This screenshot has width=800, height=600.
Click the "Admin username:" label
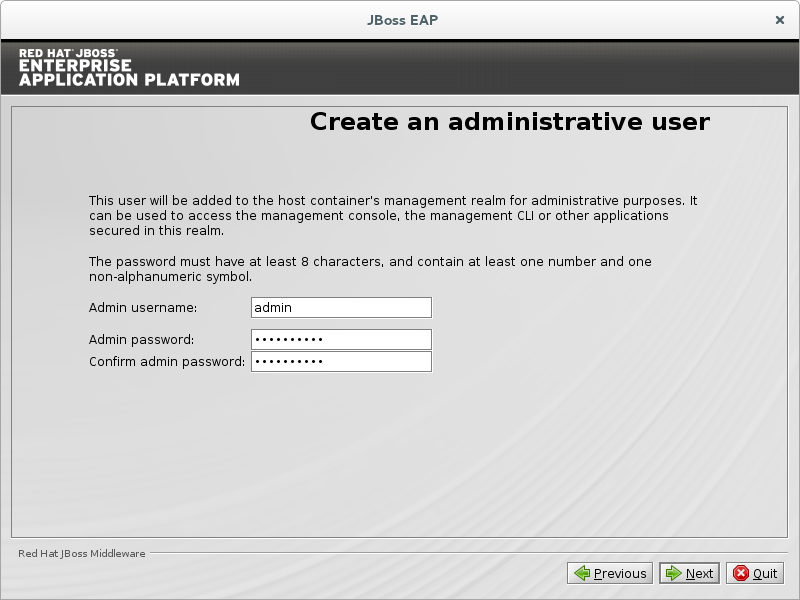[143, 308]
